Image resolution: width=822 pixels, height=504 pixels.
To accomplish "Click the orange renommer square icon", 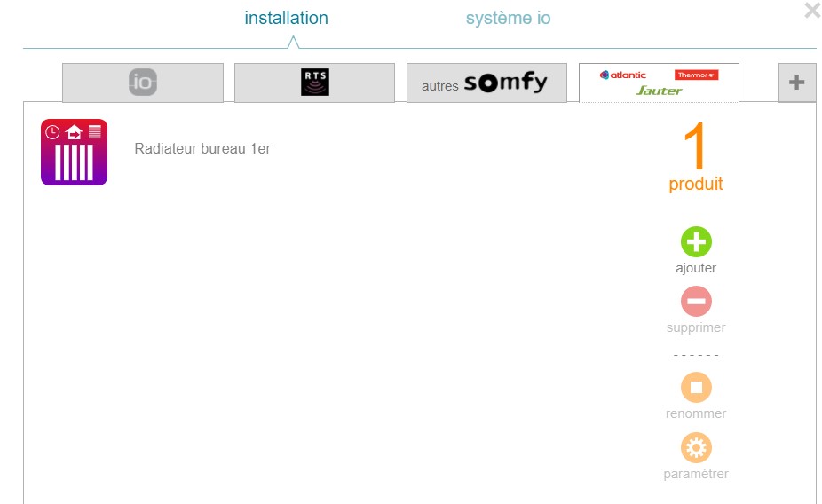I will [696, 388].
